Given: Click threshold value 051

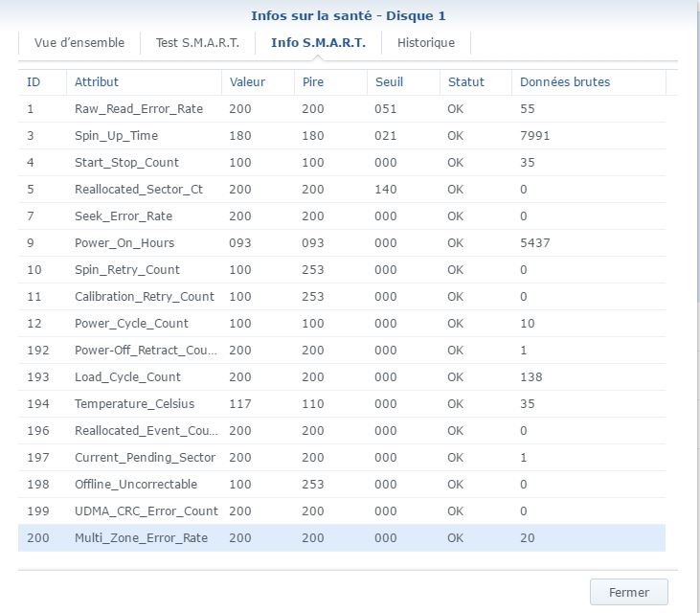Looking at the screenshot, I should [386, 109].
